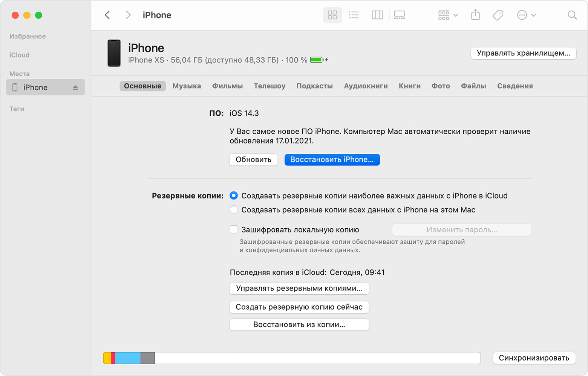Click the iOS 14.3 version text
Viewport: 588px width, 376px height.
244,113
